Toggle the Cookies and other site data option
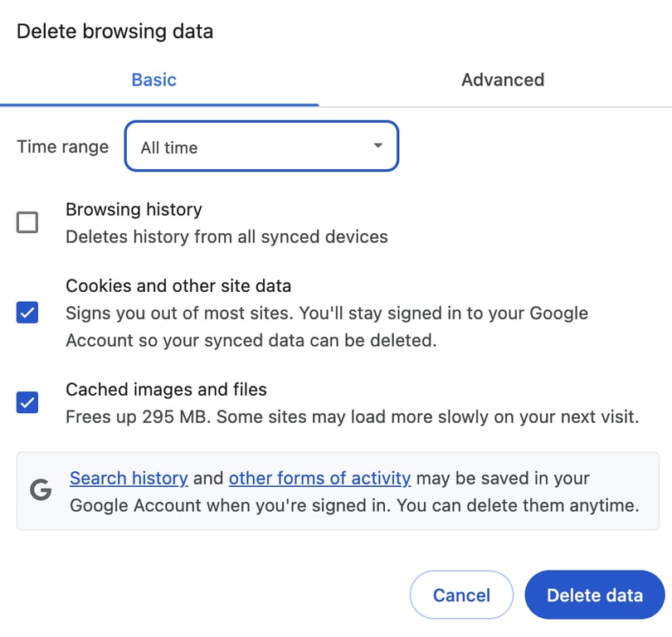 tap(27, 314)
